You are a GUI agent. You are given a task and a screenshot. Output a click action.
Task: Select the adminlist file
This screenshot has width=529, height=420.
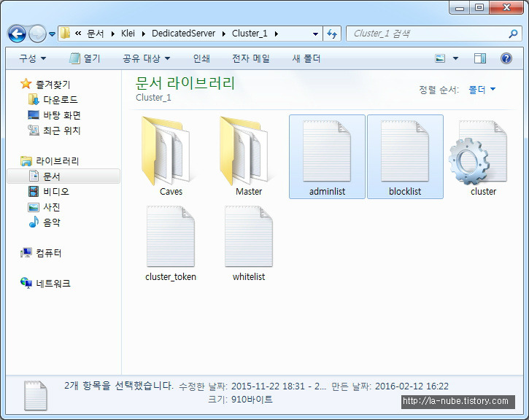tap(327, 157)
